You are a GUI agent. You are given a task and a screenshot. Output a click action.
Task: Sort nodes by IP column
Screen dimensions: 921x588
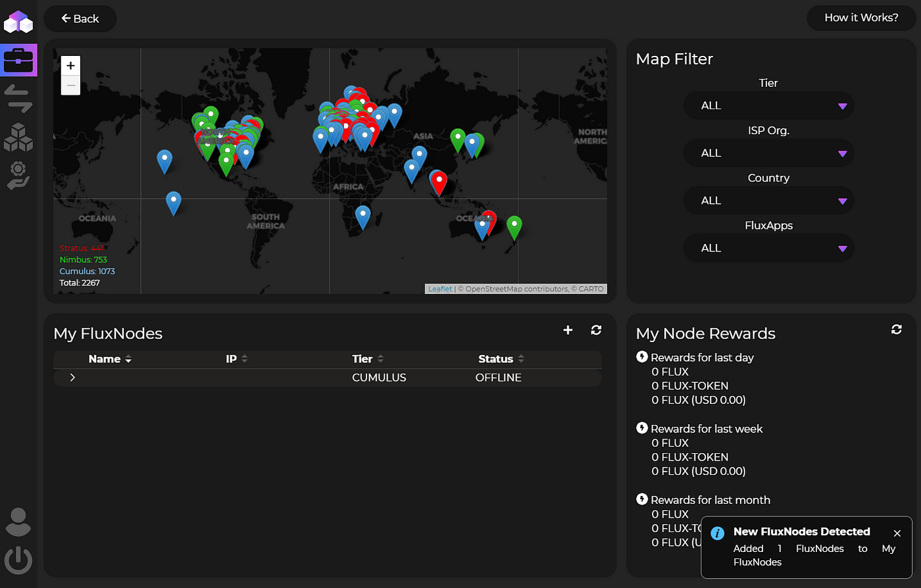[237, 359]
